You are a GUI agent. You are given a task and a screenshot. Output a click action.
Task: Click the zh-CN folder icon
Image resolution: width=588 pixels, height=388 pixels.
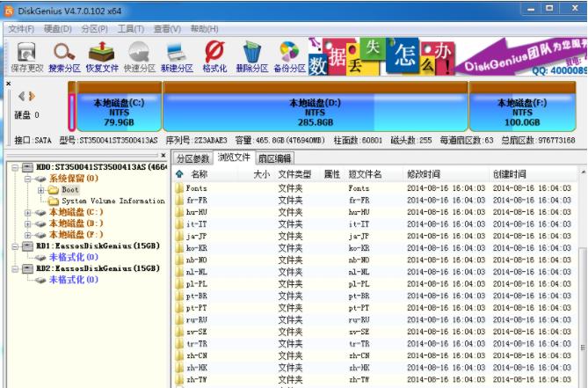[179, 355]
